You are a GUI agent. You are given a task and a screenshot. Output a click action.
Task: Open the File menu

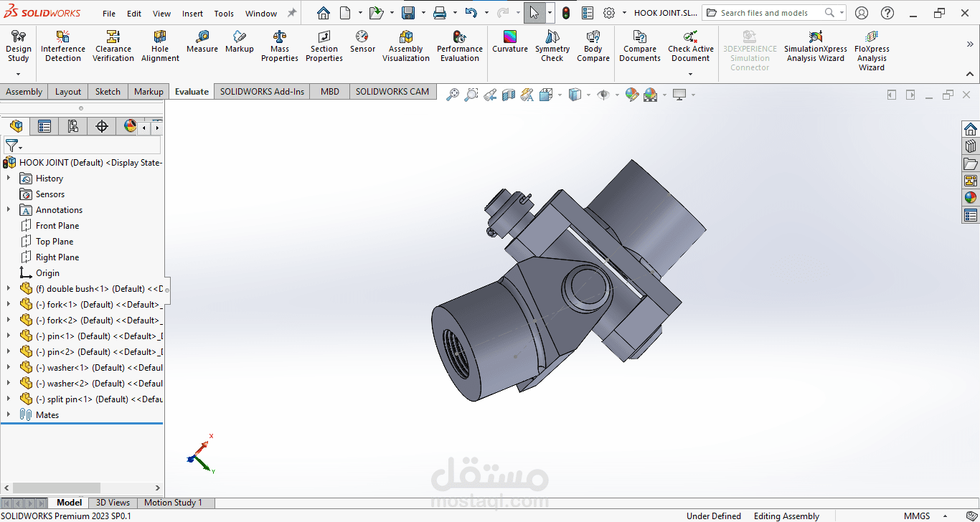point(109,13)
